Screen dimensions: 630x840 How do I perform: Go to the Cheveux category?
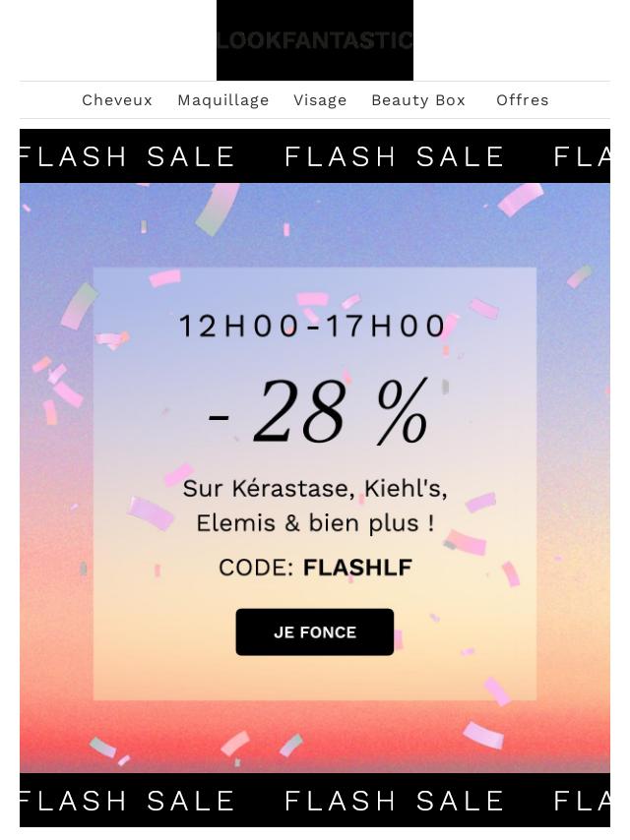click(117, 100)
